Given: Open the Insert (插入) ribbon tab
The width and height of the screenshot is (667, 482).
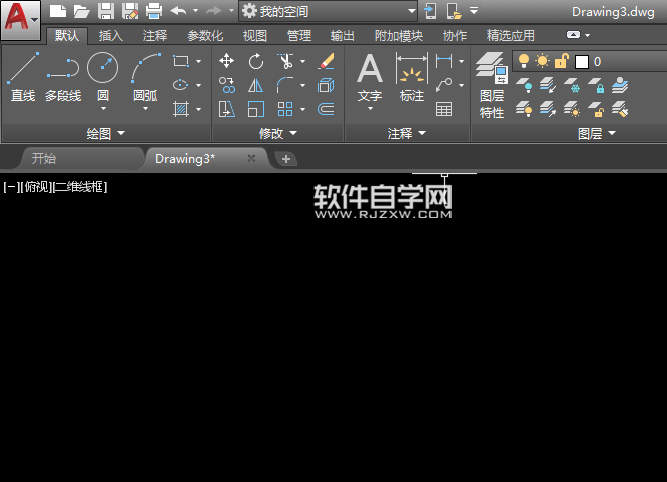Looking at the screenshot, I should [111, 36].
